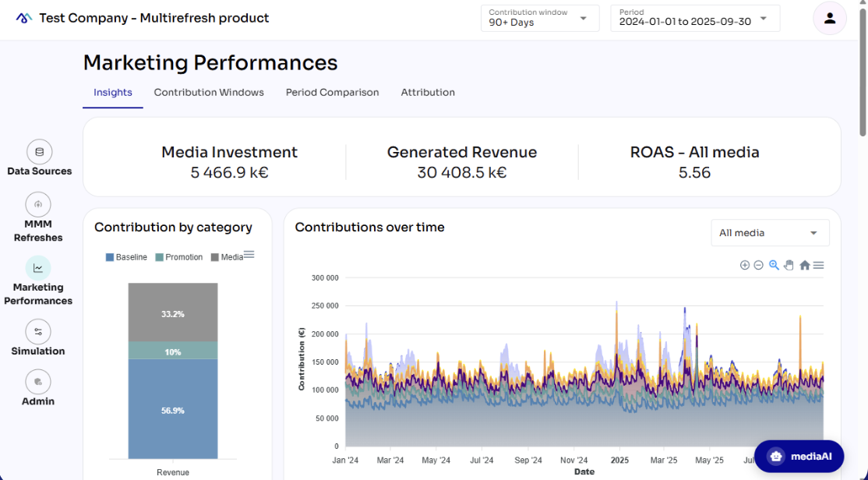Image resolution: width=868 pixels, height=480 pixels.
Task: Zoom out on the contributions chart
Action: coord(758,265)
